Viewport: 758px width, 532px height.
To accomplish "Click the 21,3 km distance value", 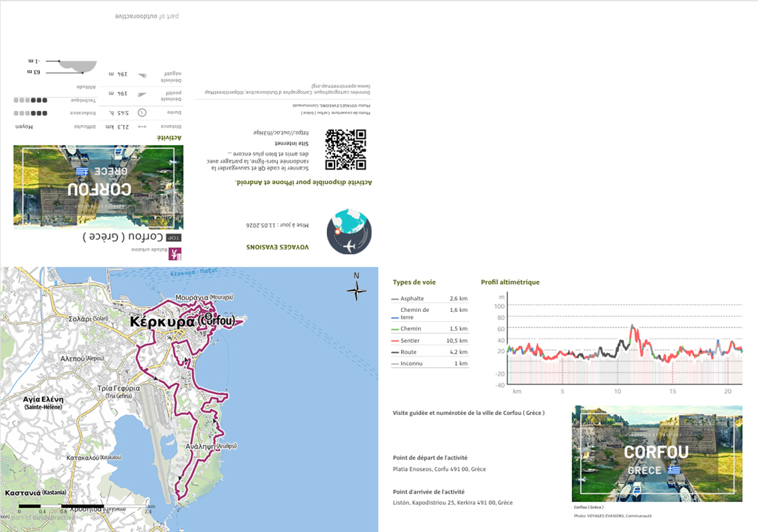I will pyautogui.click(x=118, y=127).
